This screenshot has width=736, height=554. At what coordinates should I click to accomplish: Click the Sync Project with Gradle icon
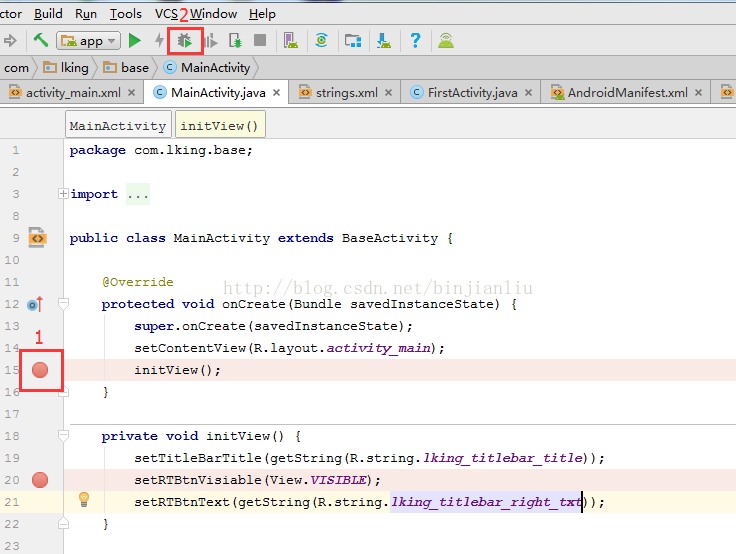point(322,40)
